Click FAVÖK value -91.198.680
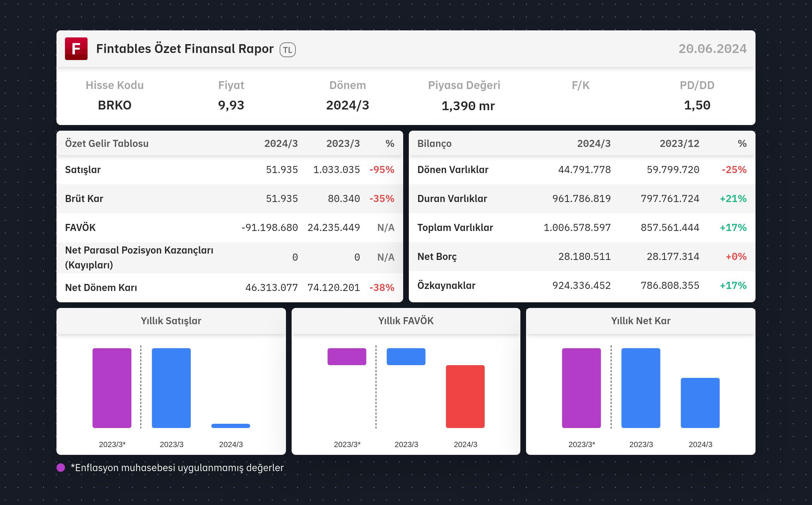This screenshot has width=812, height=505. pos(269,227)
